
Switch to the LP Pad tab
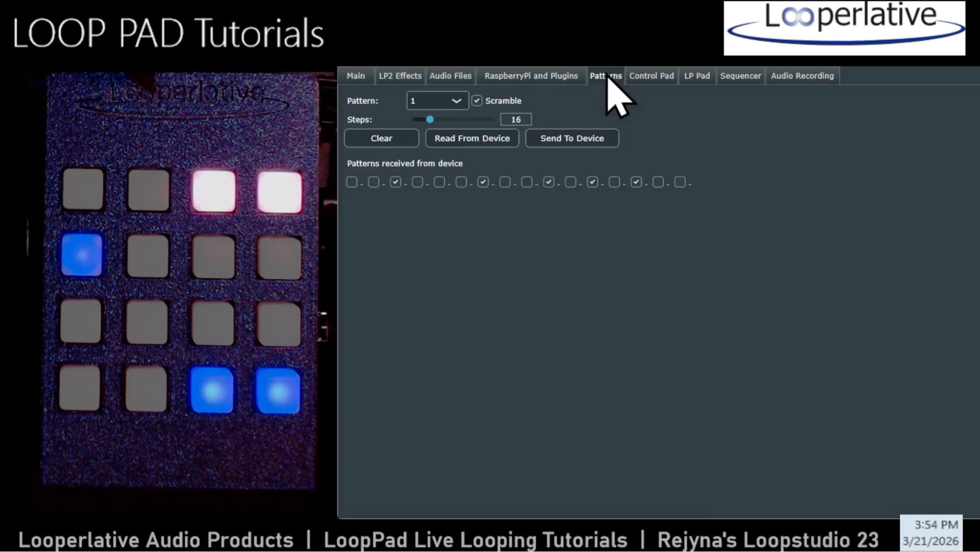click(697, 76)
